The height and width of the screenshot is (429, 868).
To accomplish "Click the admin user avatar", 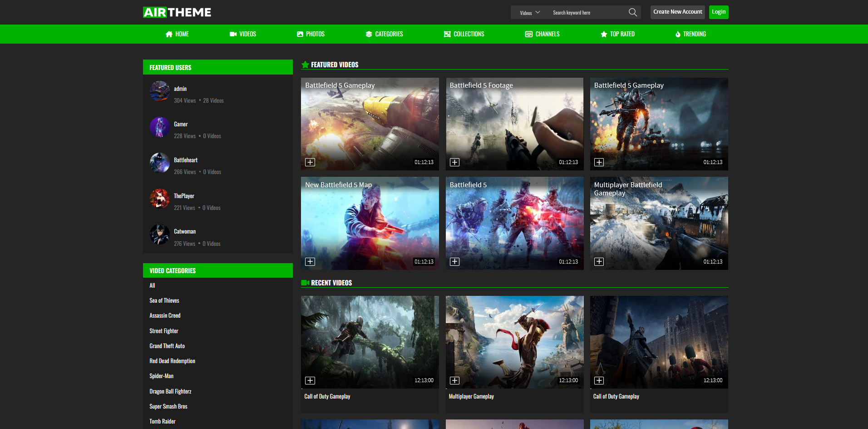I will [x=160, y=91].
